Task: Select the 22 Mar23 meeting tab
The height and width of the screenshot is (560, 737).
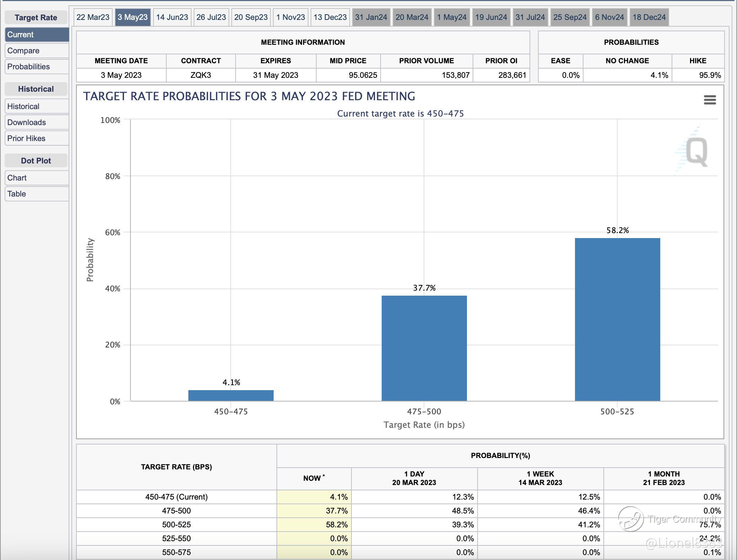Action: click(93, 17)
